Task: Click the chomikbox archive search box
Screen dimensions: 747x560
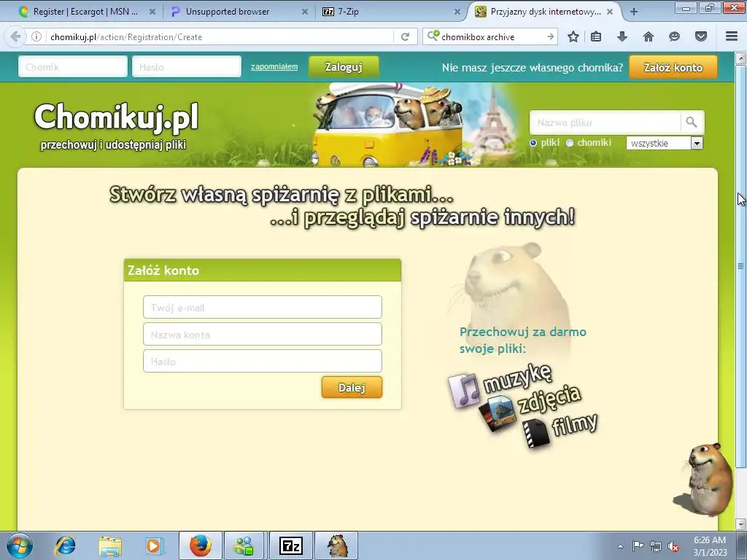Action: tap(491, 36)
